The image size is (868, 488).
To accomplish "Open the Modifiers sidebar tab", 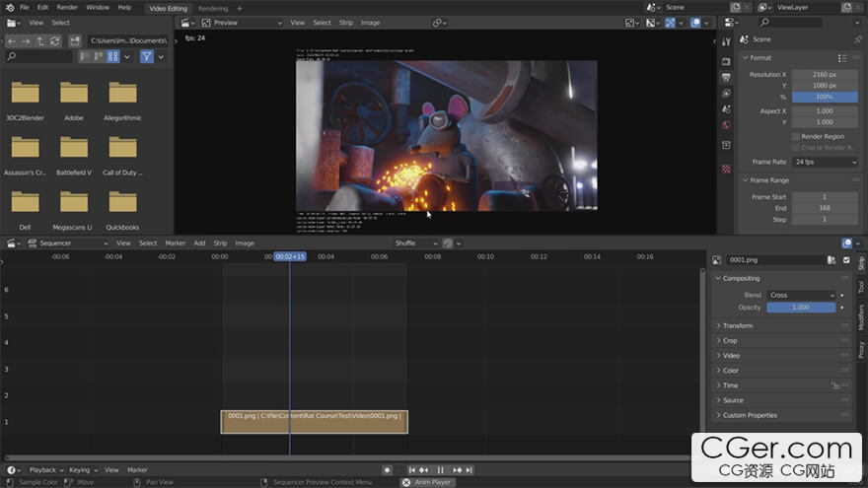I will pyautogui.click(x=861, y=317).
